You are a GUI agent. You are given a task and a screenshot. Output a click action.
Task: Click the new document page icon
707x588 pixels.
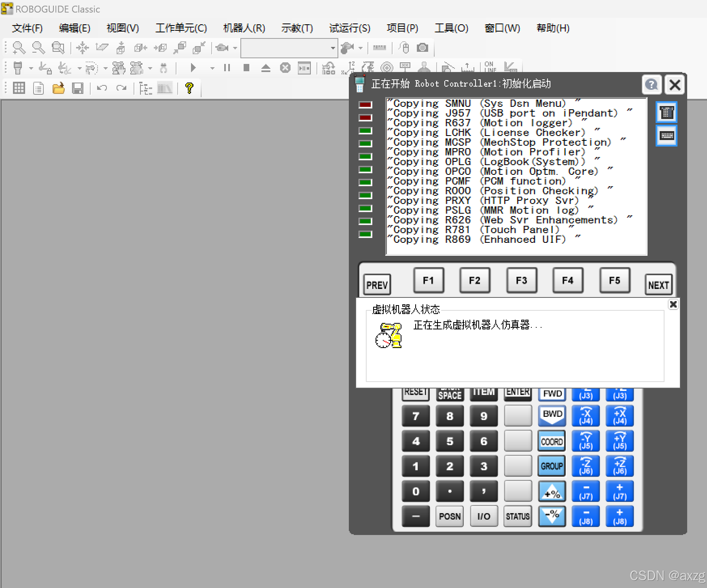(38, 88)
